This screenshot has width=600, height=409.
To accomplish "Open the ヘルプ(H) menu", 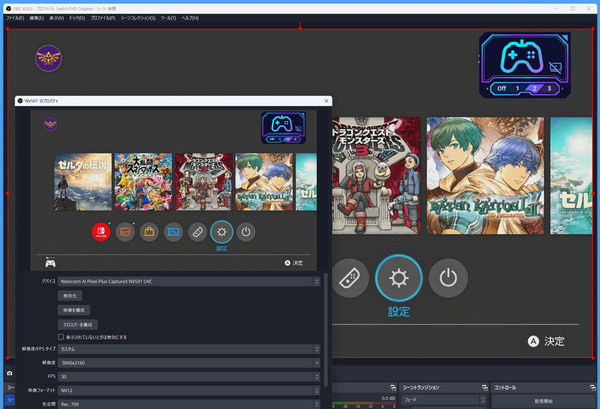I will (190, 18).
